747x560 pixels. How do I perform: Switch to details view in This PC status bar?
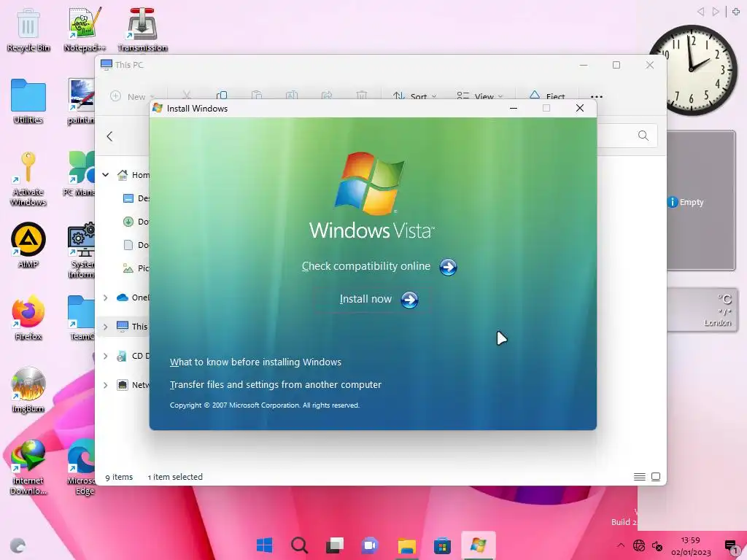click(639, 477)
